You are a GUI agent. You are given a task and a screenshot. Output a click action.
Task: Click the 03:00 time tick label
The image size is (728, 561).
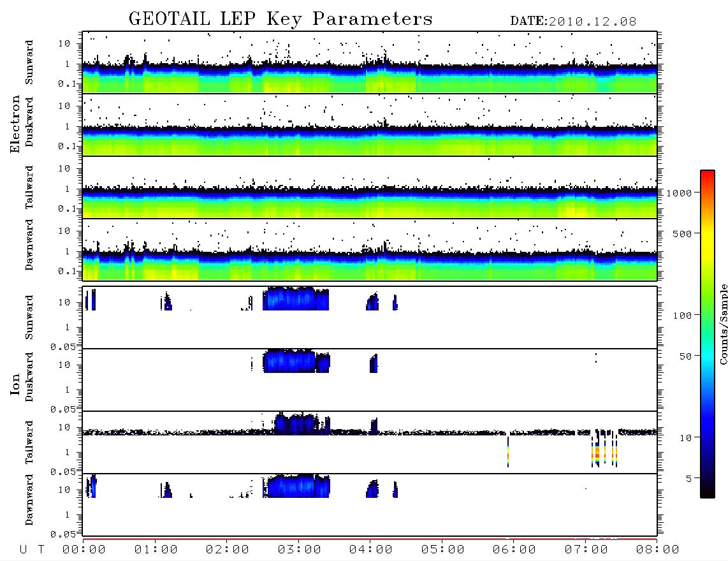coord(300,550)
